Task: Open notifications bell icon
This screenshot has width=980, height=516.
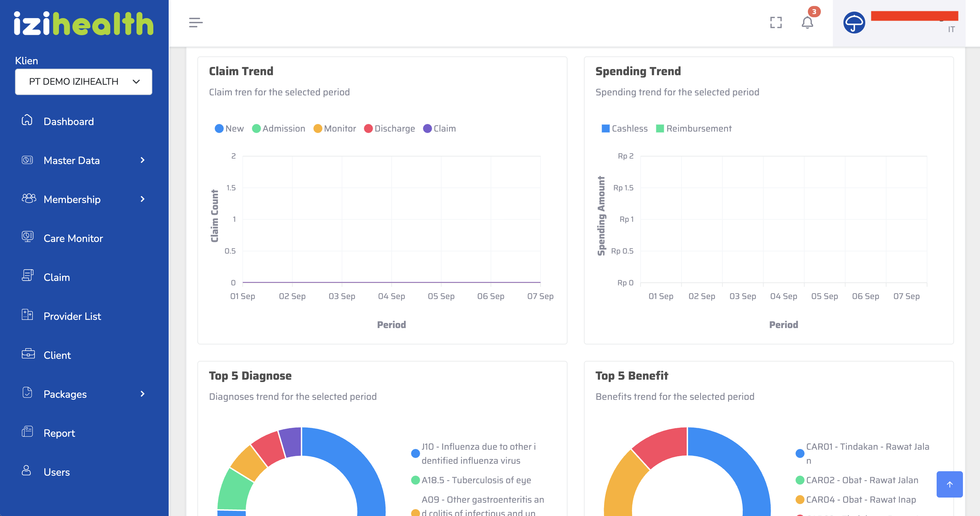Action: coord(807,23)
